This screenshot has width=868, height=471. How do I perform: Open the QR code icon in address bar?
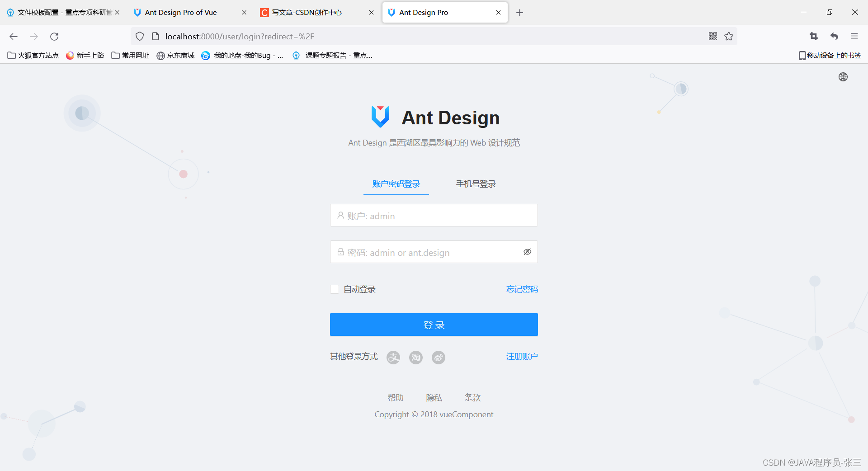[713, 36]
